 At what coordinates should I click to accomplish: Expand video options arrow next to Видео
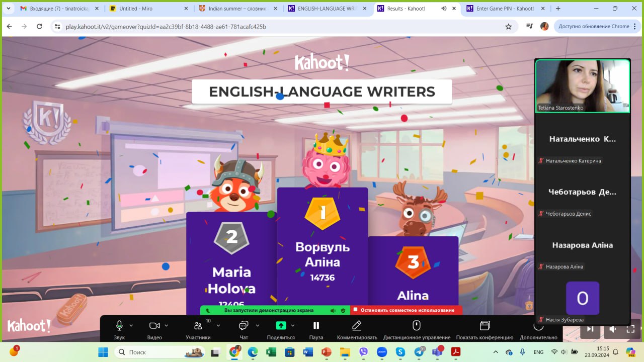[x=167, y=325]
